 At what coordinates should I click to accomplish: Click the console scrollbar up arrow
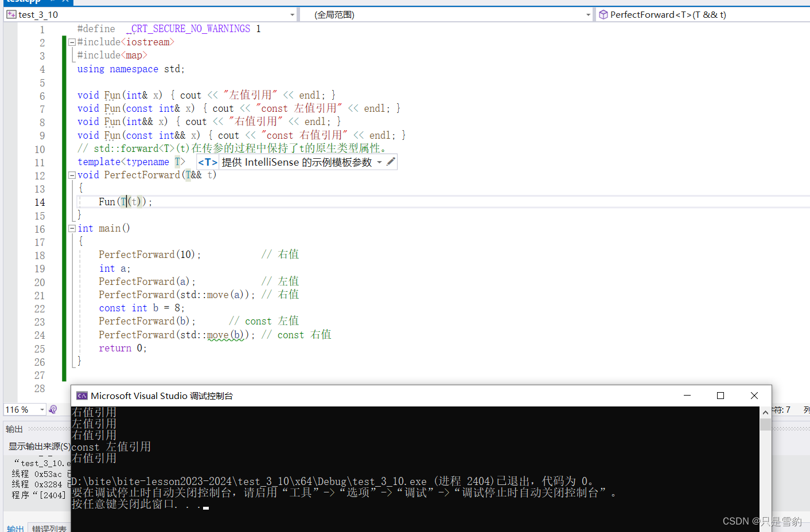tap(765, 412)
